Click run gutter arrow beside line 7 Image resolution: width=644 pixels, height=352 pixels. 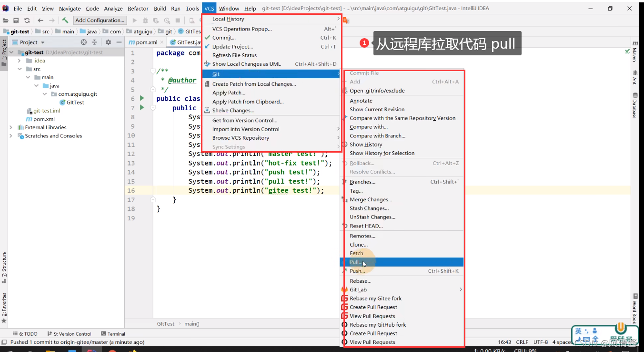point(141,108)
